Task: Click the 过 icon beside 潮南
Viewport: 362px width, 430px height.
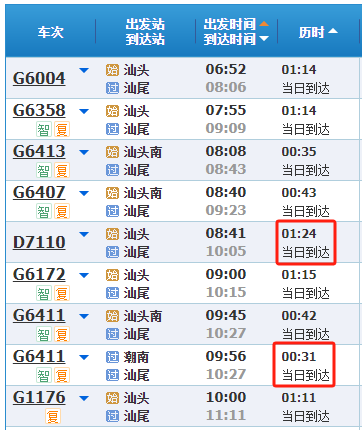Action: [x=112, y=357]
